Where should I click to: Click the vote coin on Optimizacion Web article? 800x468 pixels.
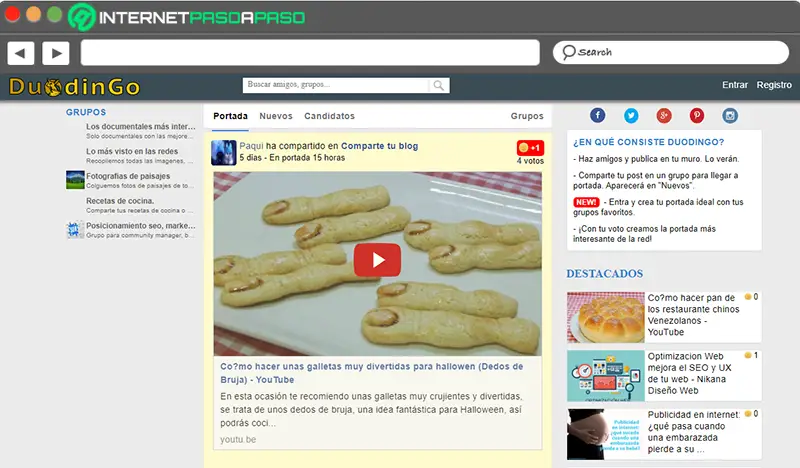click(747, 355)
